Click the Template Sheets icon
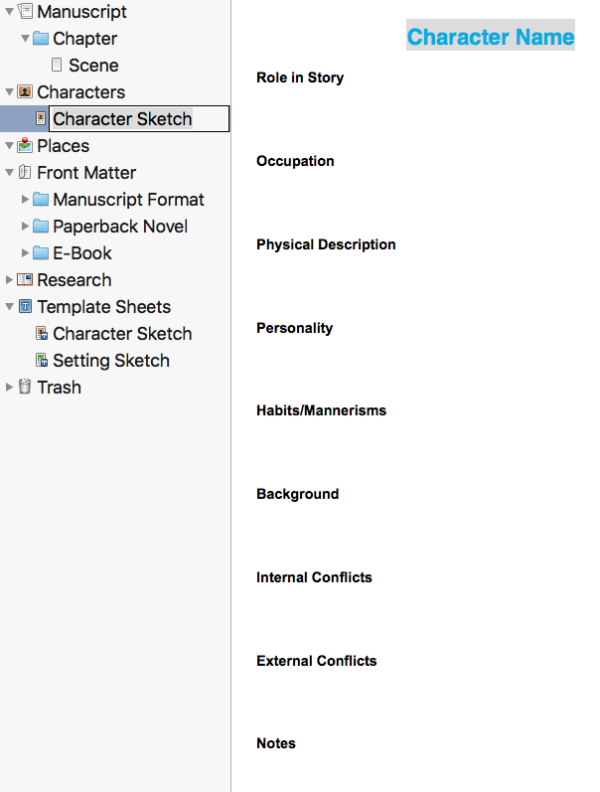Screen dimensions: 600x792 [25, 307]
